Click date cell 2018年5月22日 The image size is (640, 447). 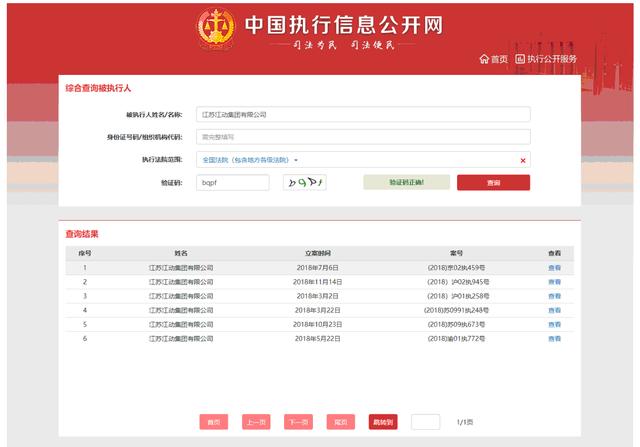tap(318, 338)
